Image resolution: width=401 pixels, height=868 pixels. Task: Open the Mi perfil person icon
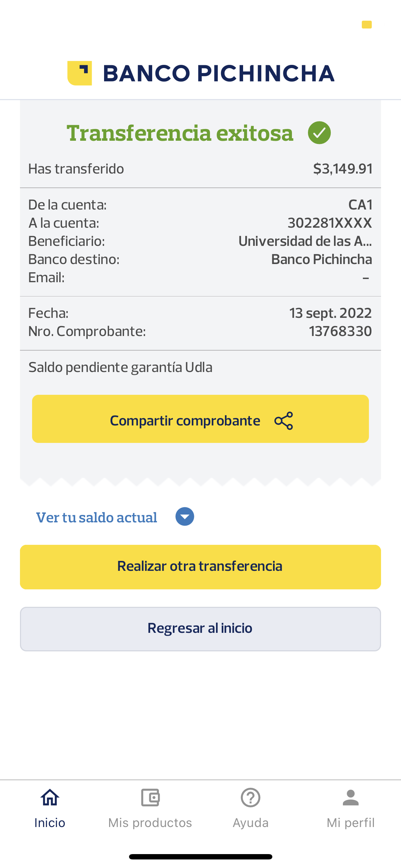click(351, 797)
